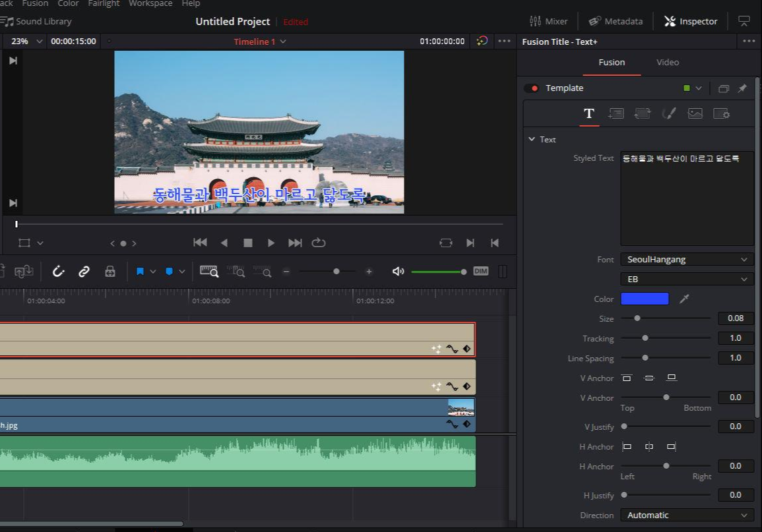
Task: Set H Anchor to left
Action: point(627,446)
